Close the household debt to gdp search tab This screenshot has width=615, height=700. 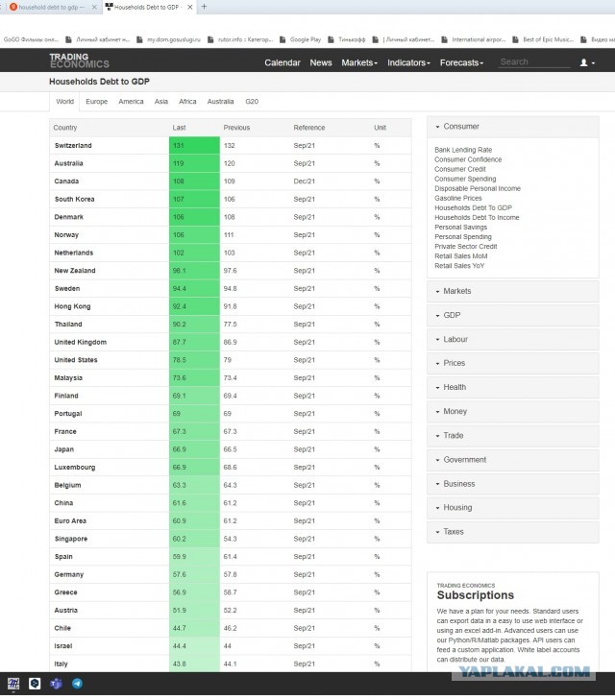click(94, 7)
